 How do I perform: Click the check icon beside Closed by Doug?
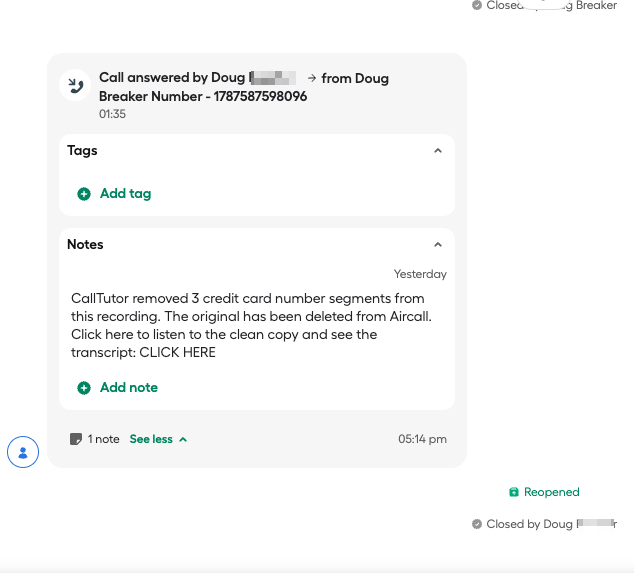click(x=477, y=524)
